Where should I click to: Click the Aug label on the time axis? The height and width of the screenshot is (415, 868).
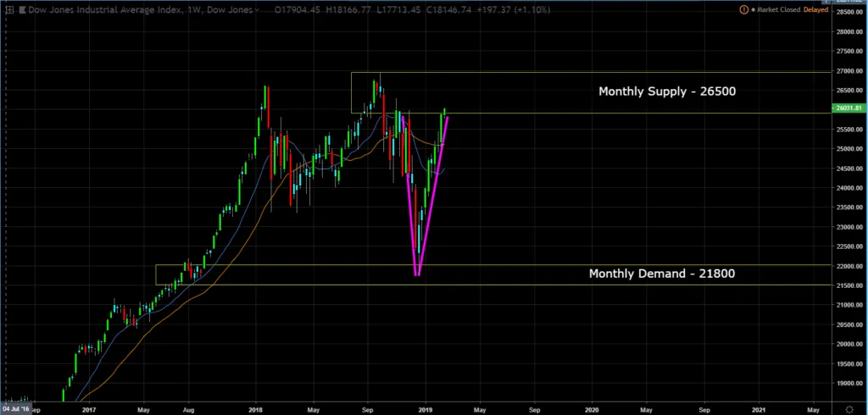pyautogui.click(x=188, y=410)
